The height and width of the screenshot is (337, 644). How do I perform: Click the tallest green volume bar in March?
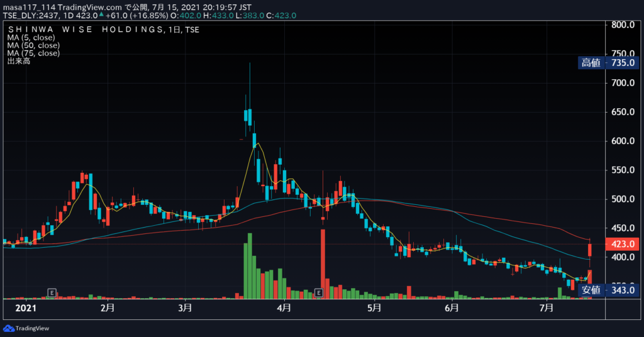tap(250, 265)
